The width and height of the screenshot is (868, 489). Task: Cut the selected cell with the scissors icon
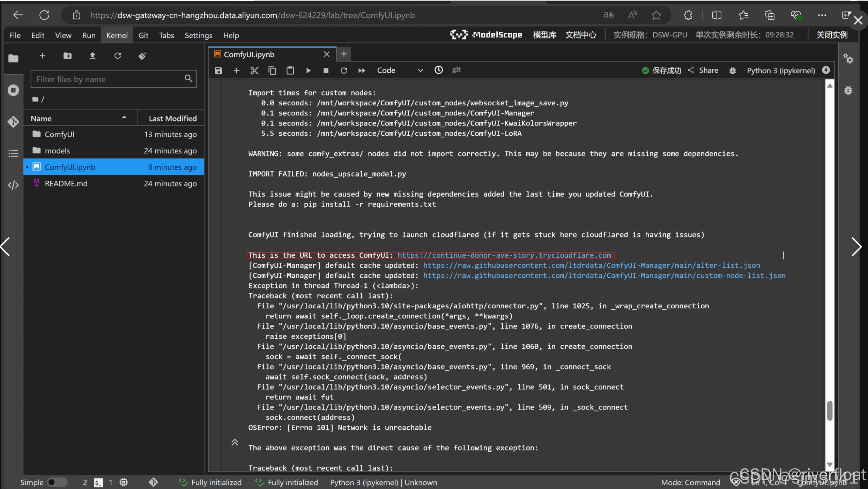point(254,70)
